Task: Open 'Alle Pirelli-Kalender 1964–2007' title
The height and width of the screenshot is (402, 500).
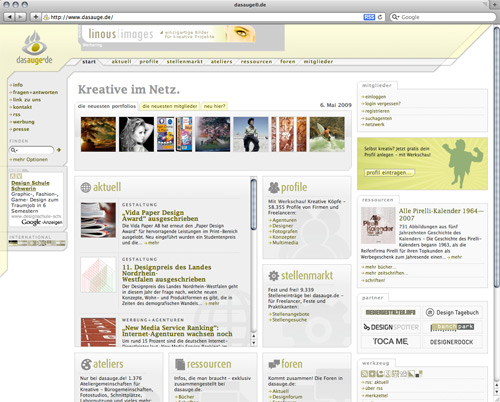Action: click(x=441, y=214)
